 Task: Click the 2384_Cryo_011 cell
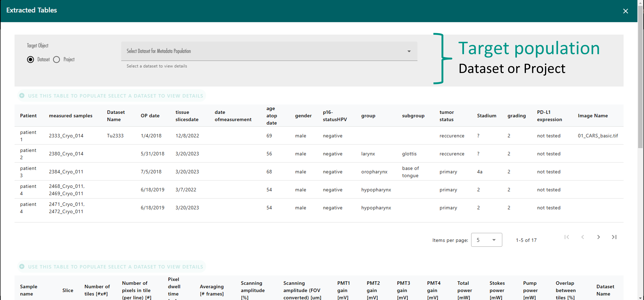(66, 172)
